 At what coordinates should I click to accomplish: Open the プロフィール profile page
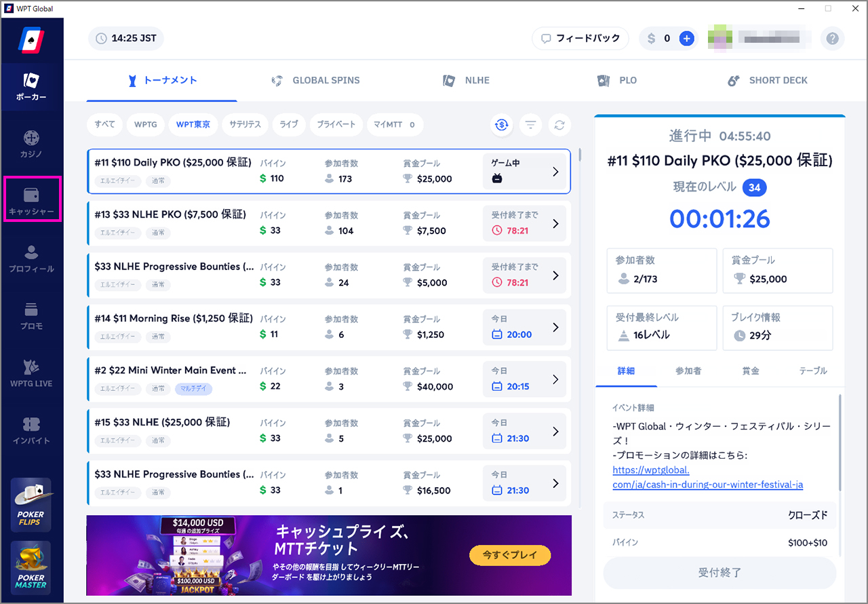click(31, 259)
